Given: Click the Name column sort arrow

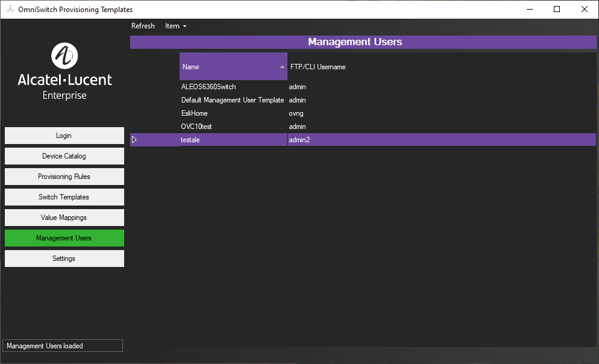Looking at the screenshot, I should point(282,67).
